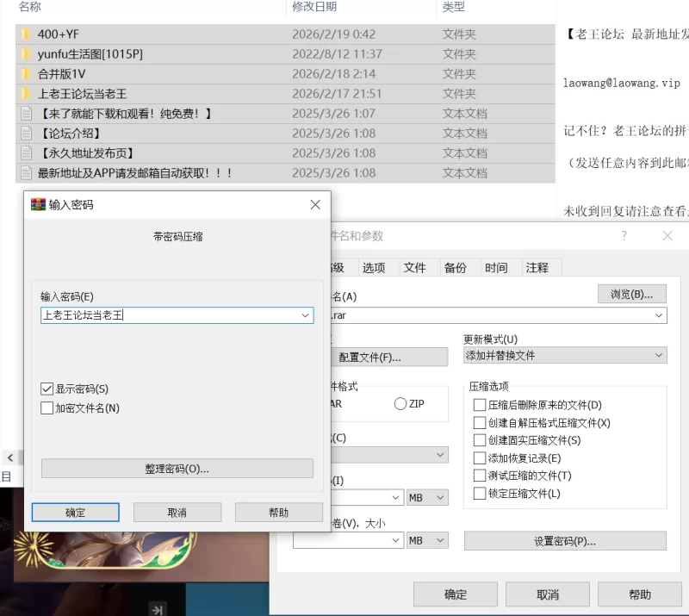Select the 【论坛介绍】 text file icon
This screenshot has width=689, height=616.
tap(27, 134)
